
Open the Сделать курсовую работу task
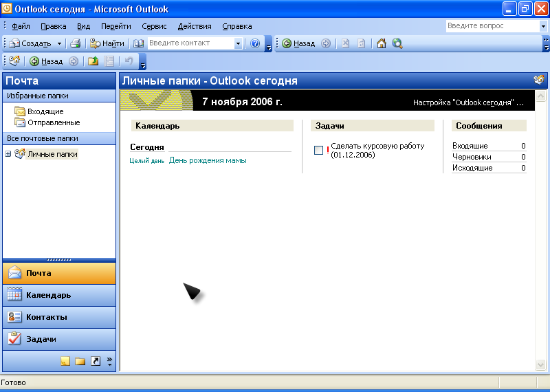(x=377, y=150)
